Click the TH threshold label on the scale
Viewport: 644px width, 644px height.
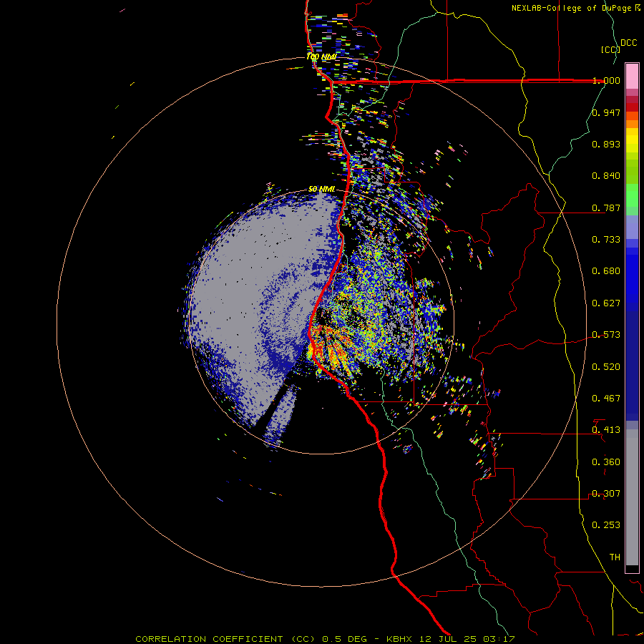(615, 557)
